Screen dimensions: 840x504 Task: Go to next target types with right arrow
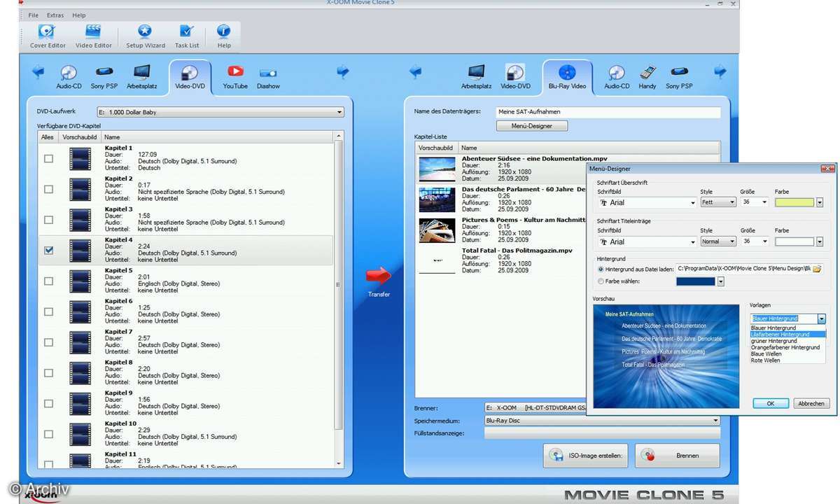[x=720, y=71]
